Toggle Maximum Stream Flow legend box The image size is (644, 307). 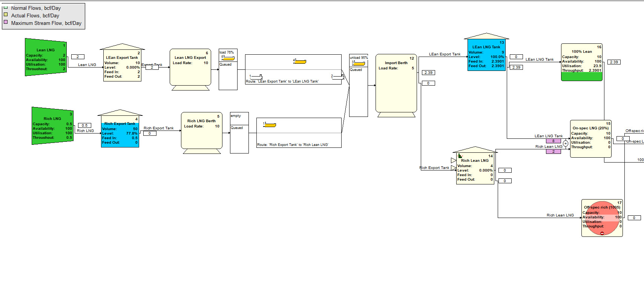coord(6,22)
